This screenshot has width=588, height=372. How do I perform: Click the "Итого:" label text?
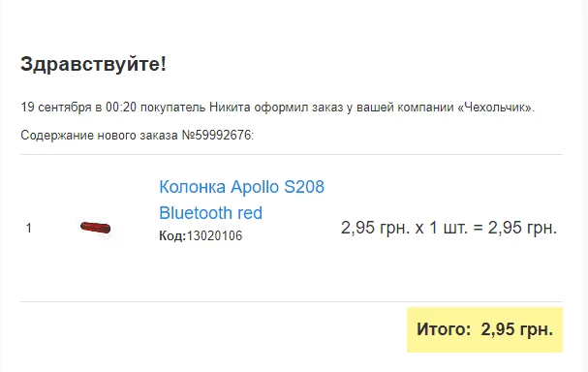pos(444,329)
